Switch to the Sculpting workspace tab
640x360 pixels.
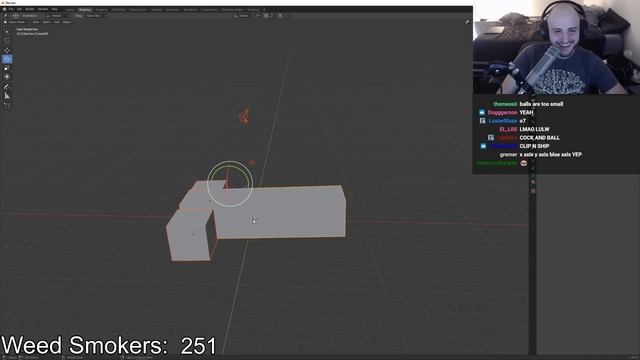tap(101, 9)
